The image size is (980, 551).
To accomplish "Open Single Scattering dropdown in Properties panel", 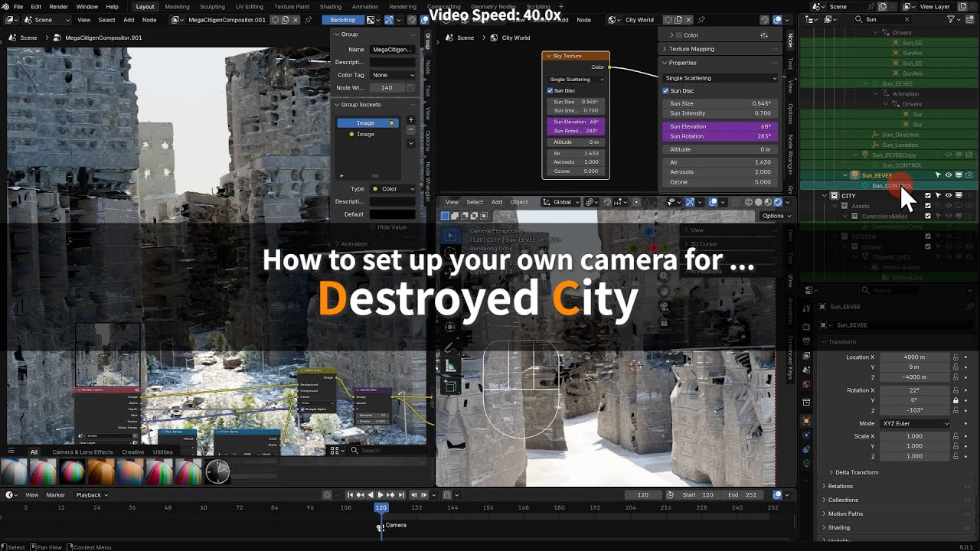I will 720,78.
